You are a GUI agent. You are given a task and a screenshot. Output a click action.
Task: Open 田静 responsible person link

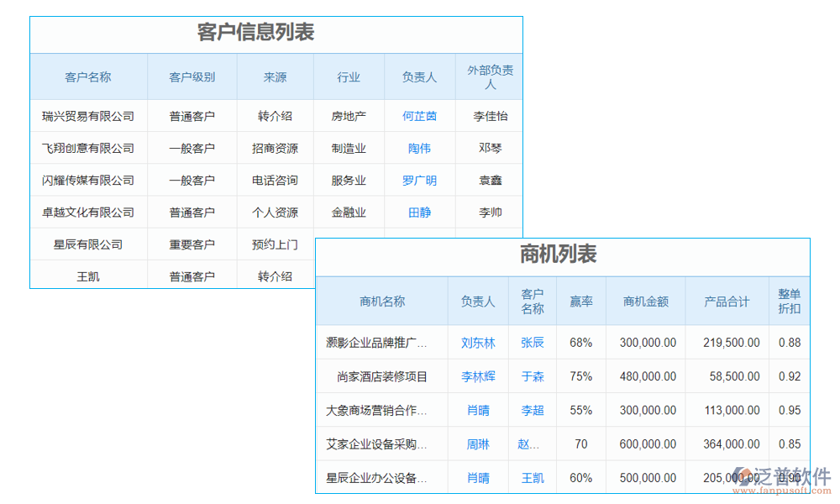419,213
